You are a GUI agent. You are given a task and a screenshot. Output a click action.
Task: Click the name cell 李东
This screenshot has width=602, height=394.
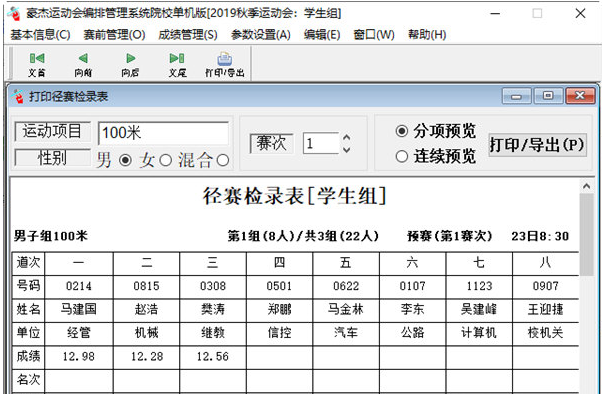(x=412, y=310)
